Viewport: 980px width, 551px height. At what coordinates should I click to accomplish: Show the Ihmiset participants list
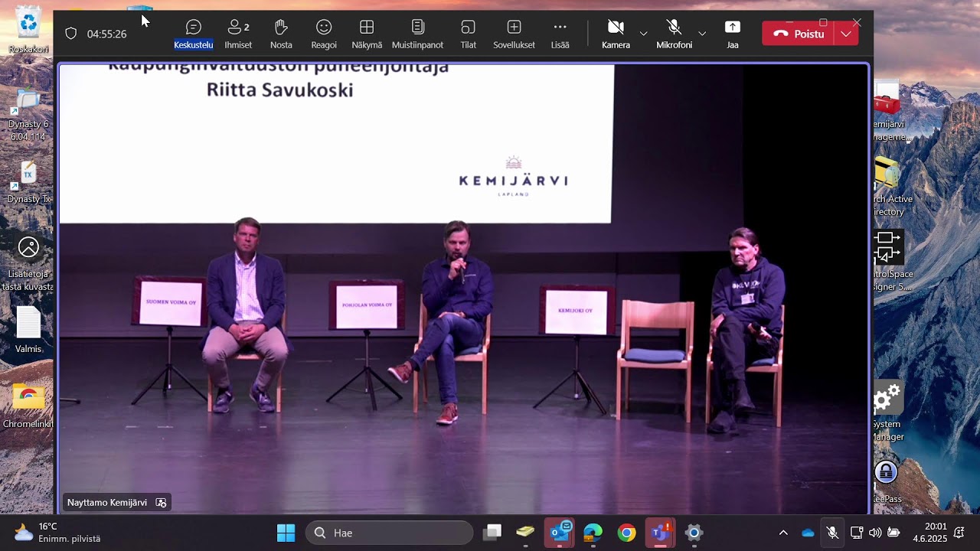[x=238, y=34]
